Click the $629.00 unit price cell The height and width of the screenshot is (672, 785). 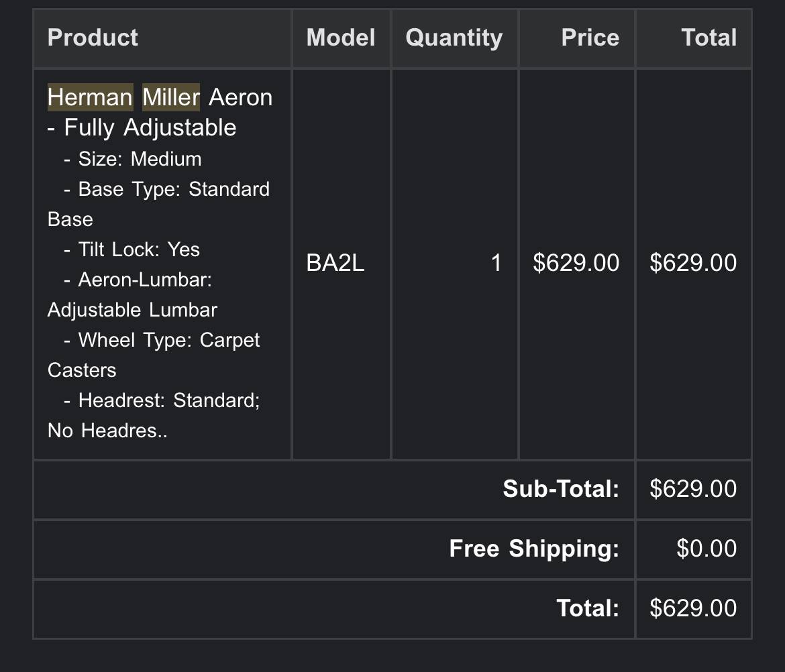click(x=576, y=263)
